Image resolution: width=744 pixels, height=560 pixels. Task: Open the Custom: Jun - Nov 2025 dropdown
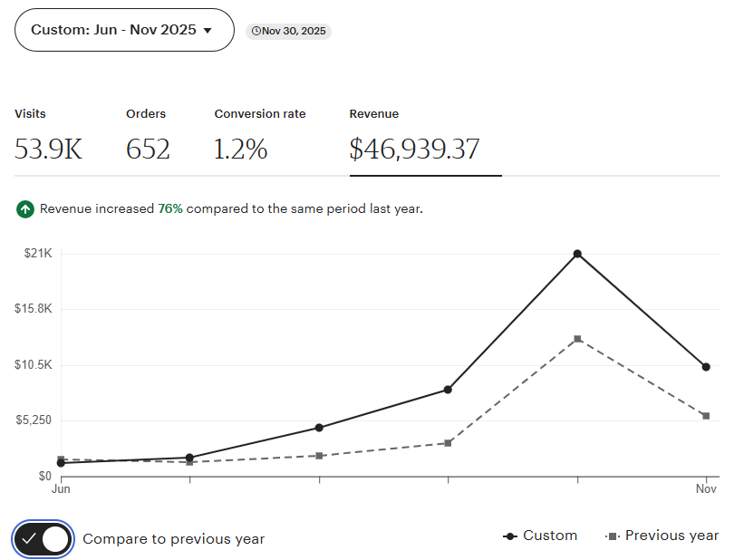coord(123,29)
